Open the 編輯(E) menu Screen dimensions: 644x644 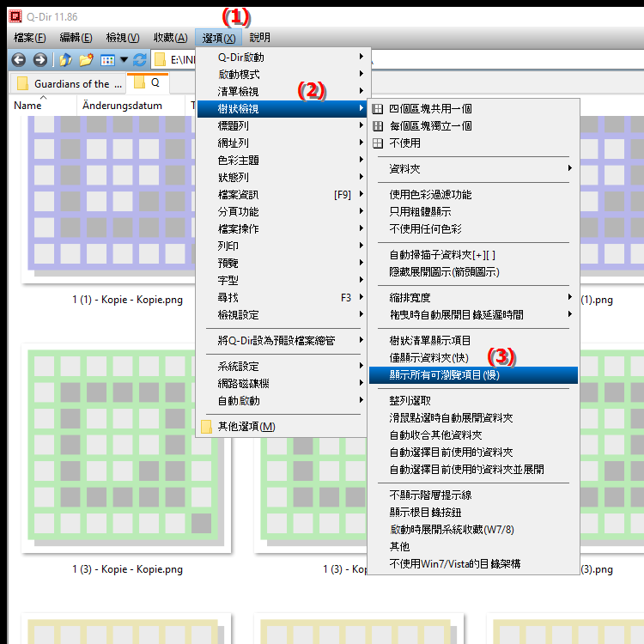(76, 38)
